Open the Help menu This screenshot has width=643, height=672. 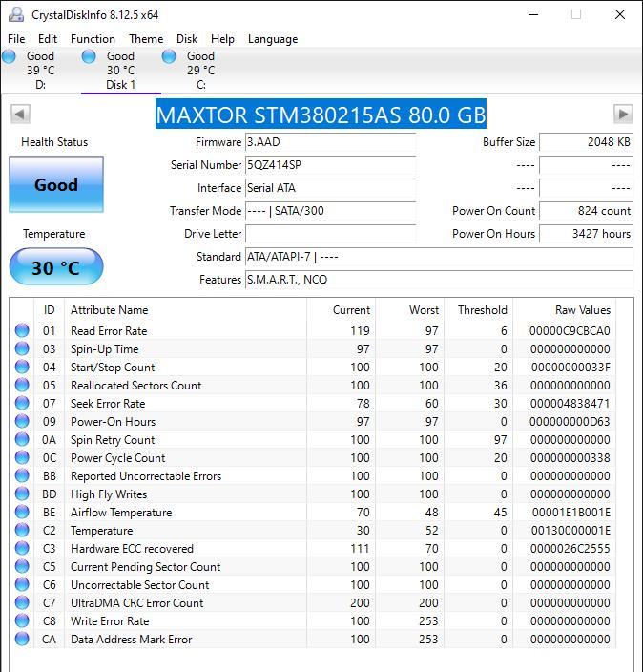222,39
